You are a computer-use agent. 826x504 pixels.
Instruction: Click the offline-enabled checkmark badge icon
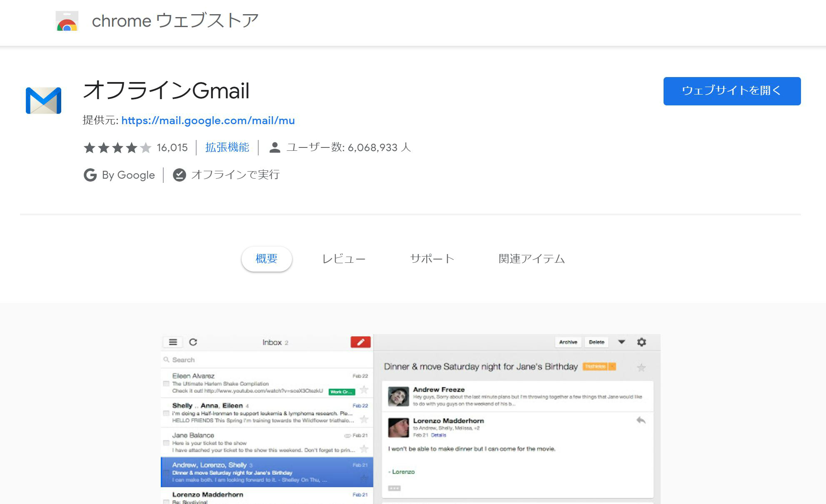179,175
